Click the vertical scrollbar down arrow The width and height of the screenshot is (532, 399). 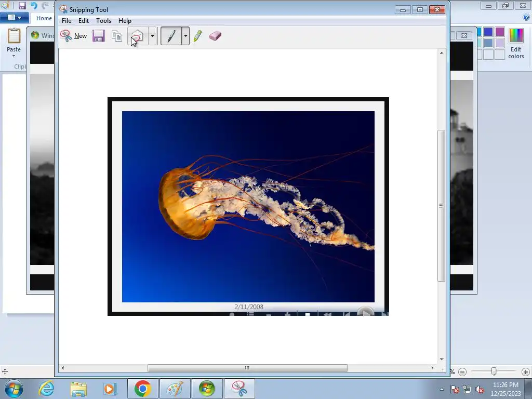pyautogui.click(x=442, y=360)
